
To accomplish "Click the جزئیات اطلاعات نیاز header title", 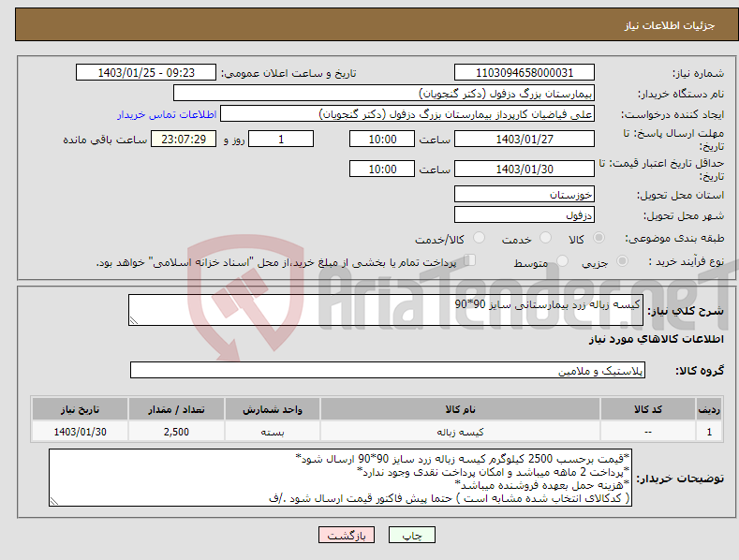I will coord(670,25).
